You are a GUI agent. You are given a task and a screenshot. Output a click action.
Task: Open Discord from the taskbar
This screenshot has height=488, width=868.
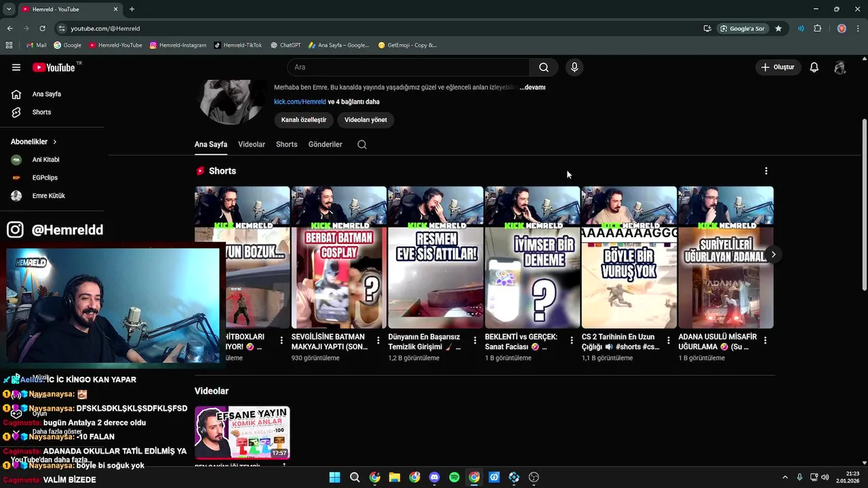[x=435, y=477]
